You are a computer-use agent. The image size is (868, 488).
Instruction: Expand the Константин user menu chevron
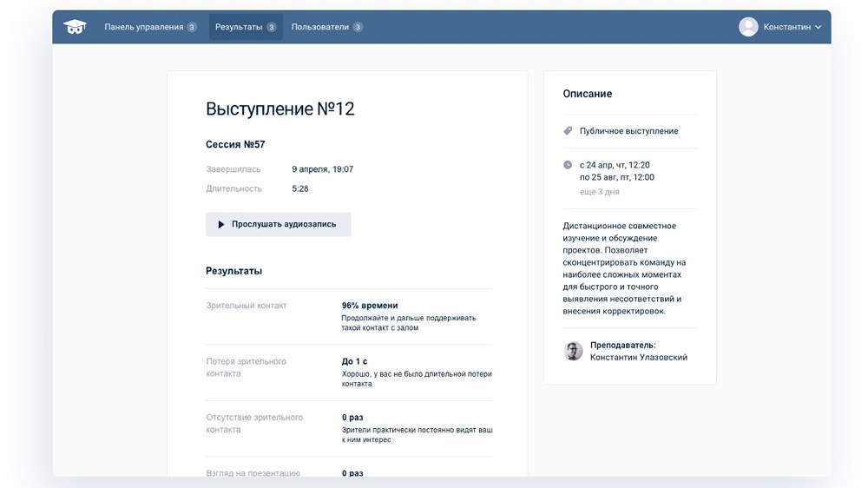818,27
